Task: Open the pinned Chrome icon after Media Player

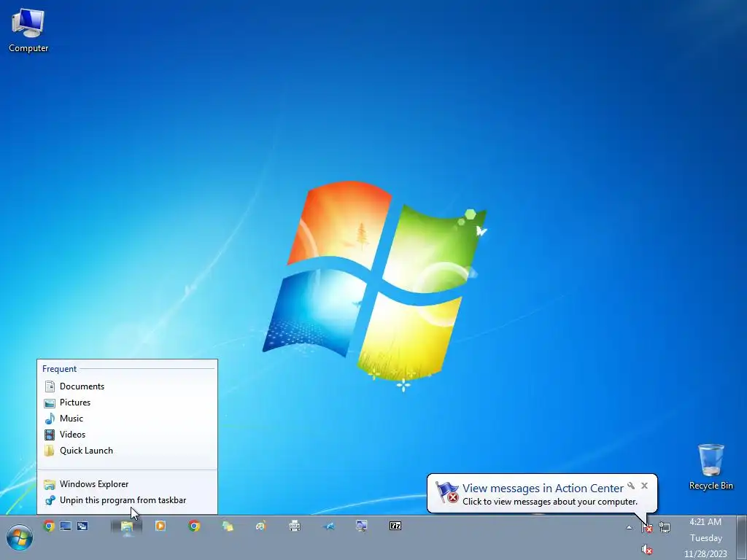Action: tap(194, 526)
